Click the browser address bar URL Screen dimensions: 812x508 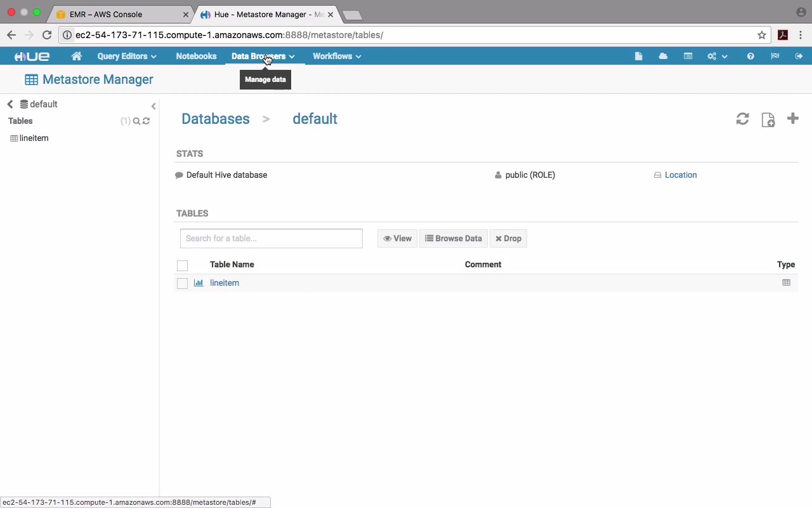229,35
